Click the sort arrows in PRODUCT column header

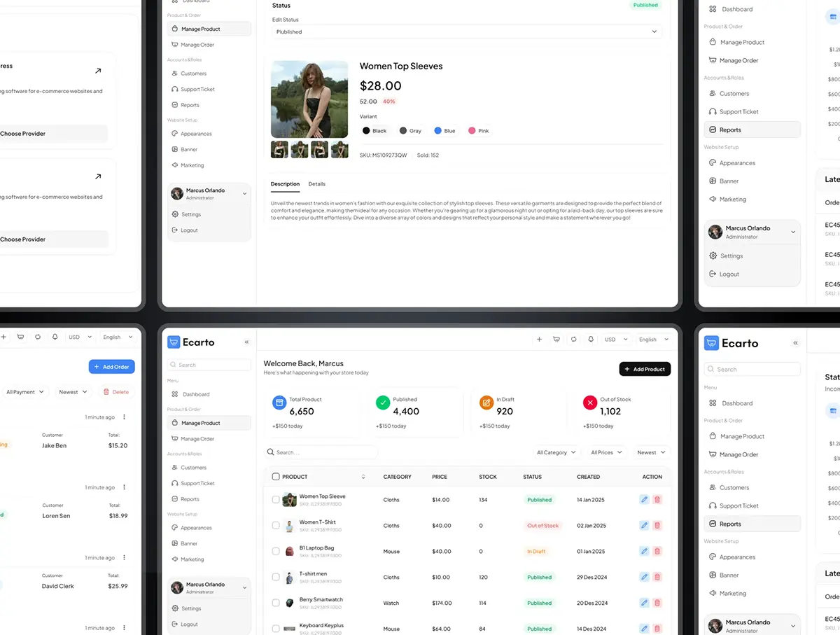click(363, 477)
